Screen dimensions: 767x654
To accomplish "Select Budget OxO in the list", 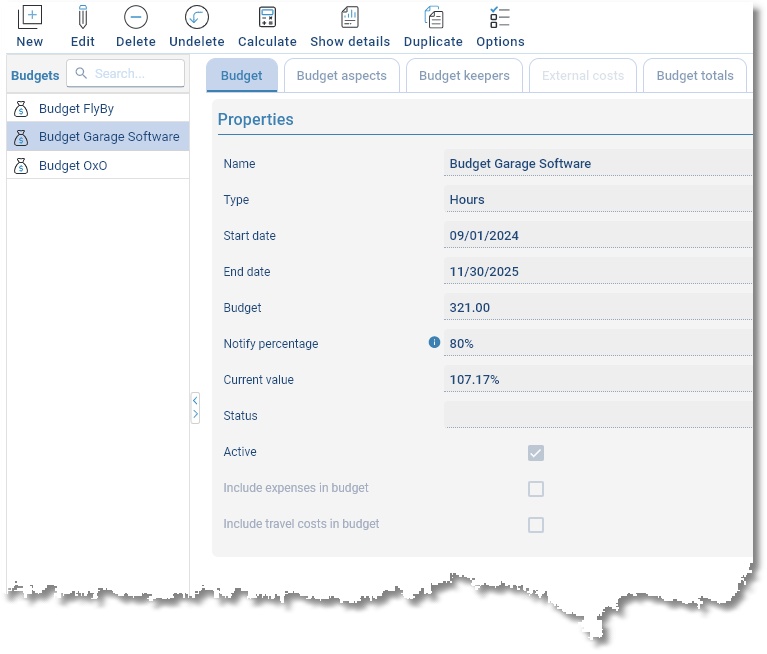I will point(98,165).
